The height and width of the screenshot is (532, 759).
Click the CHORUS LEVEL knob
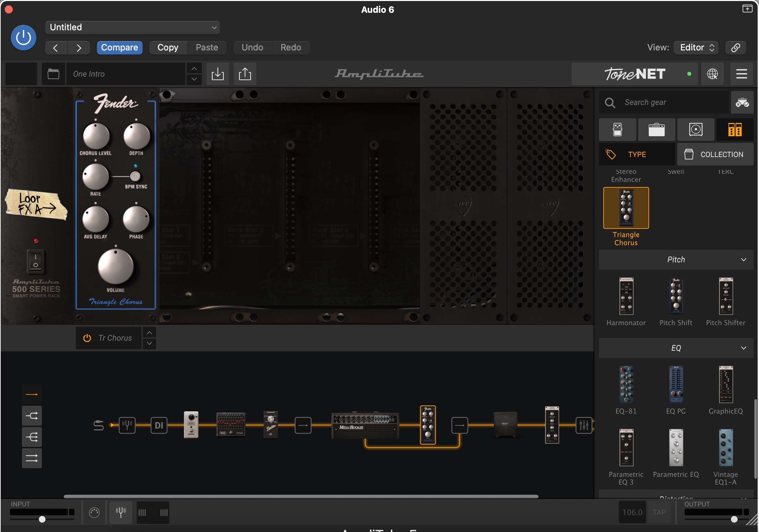click(96, 136)
